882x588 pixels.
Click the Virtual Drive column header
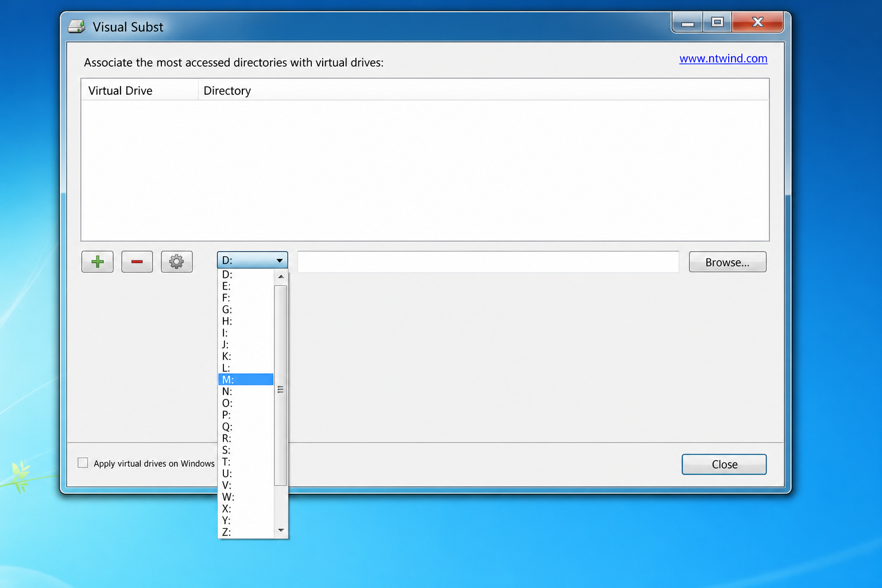140,90
